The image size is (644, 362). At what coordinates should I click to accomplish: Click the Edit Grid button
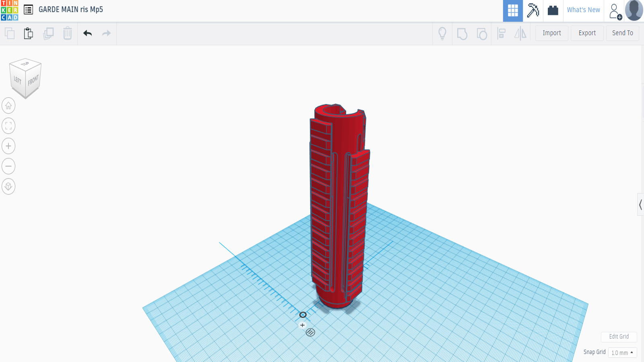[619, 337]
